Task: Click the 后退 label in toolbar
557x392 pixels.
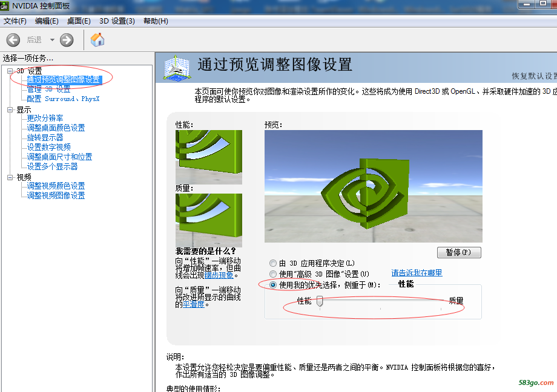Action: tap(34, 40)
